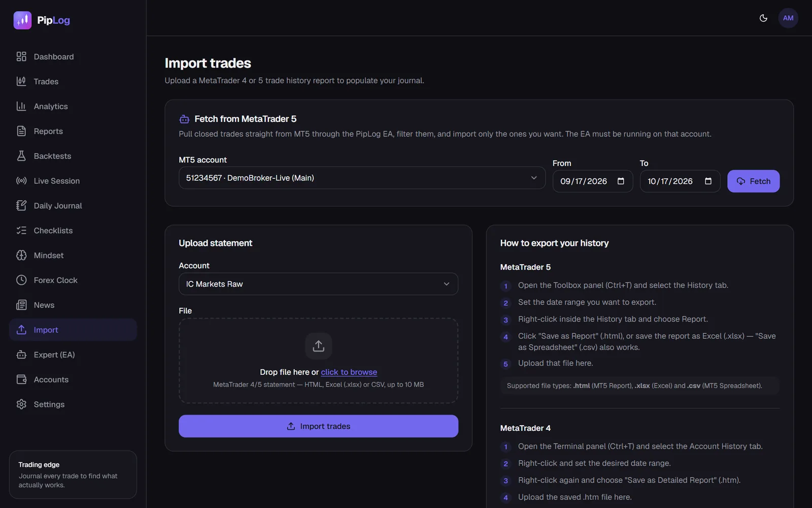Click the 'How to export your history' heading
The width and height of the screenshot is (812, 508).
(x=554, y=243)
